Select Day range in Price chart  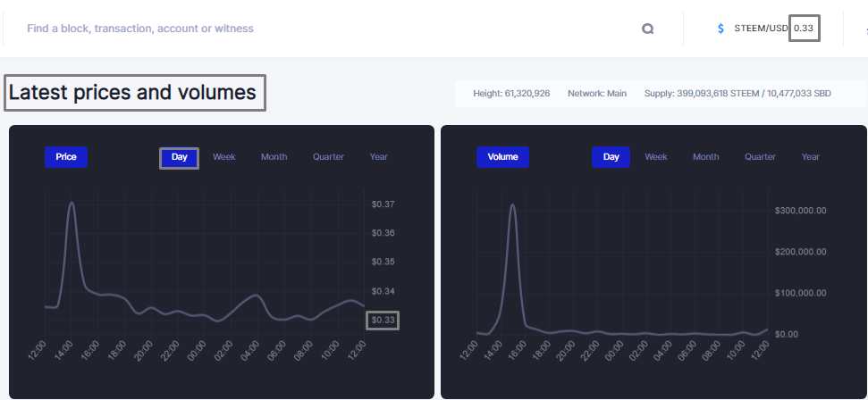[x=180, y=157]
